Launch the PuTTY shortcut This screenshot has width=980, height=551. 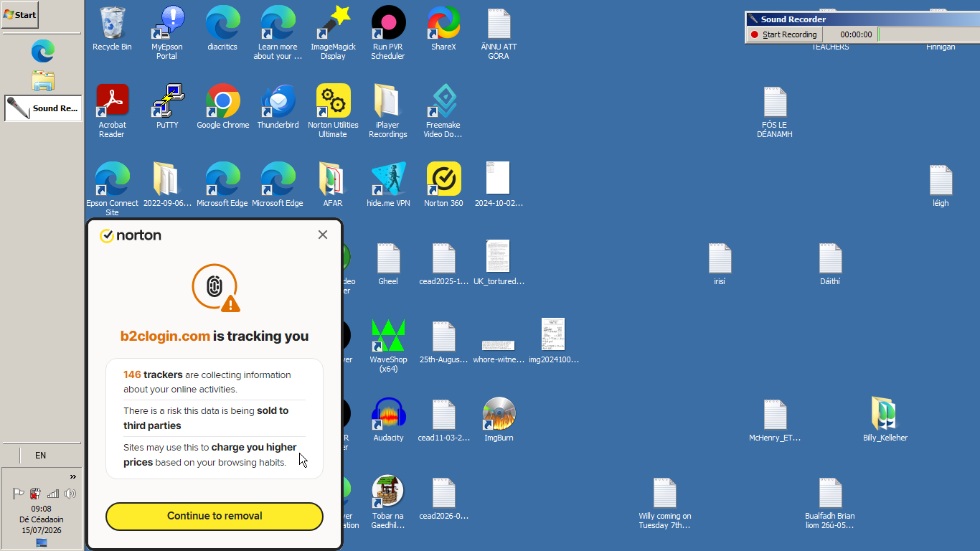pyautogui.click(x=167, y=107)
